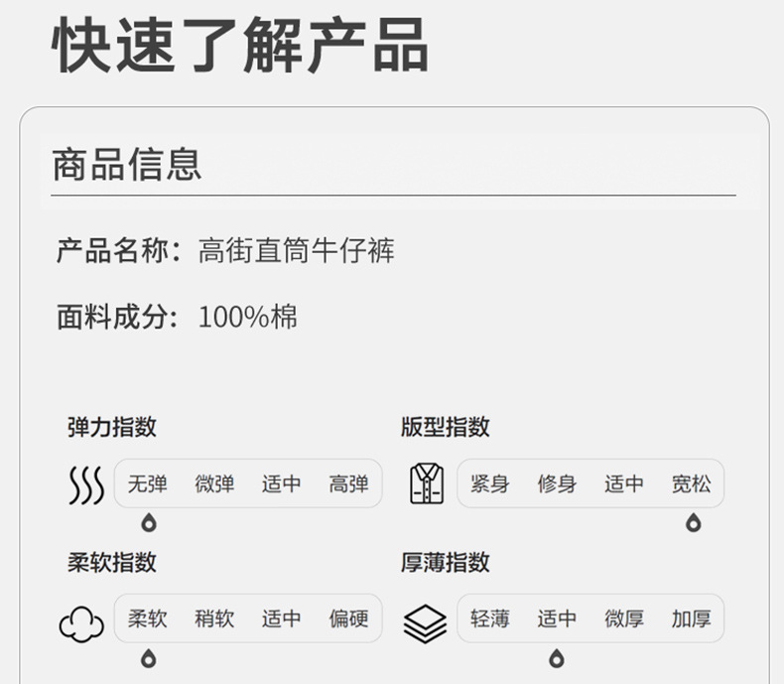The height and width of the screenshot is (684, 784).
Task: Select 高弹 in elasticity scale
Action: pos(348,484)
